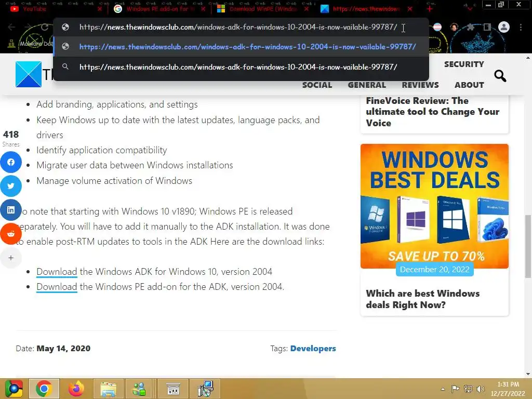Open the installer setup icon on taskbar
The height and width of the screenshot is (399, 532).
point(206,389)
